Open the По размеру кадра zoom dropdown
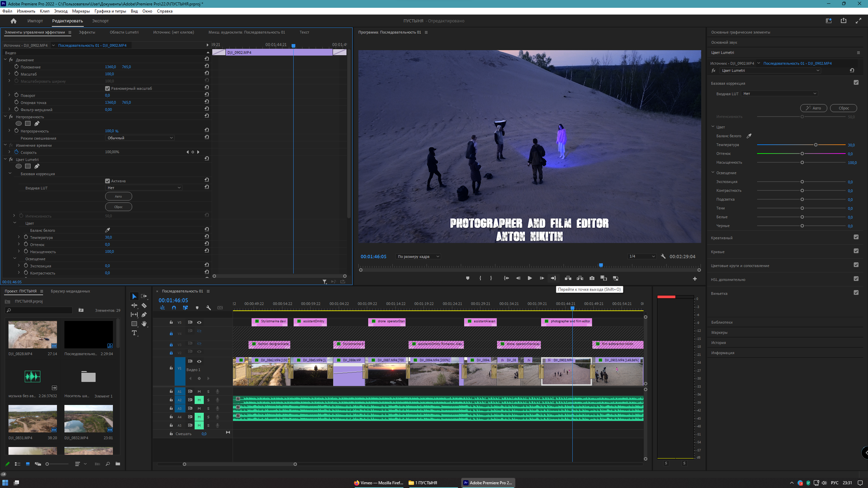 click(x=418, y=257)
